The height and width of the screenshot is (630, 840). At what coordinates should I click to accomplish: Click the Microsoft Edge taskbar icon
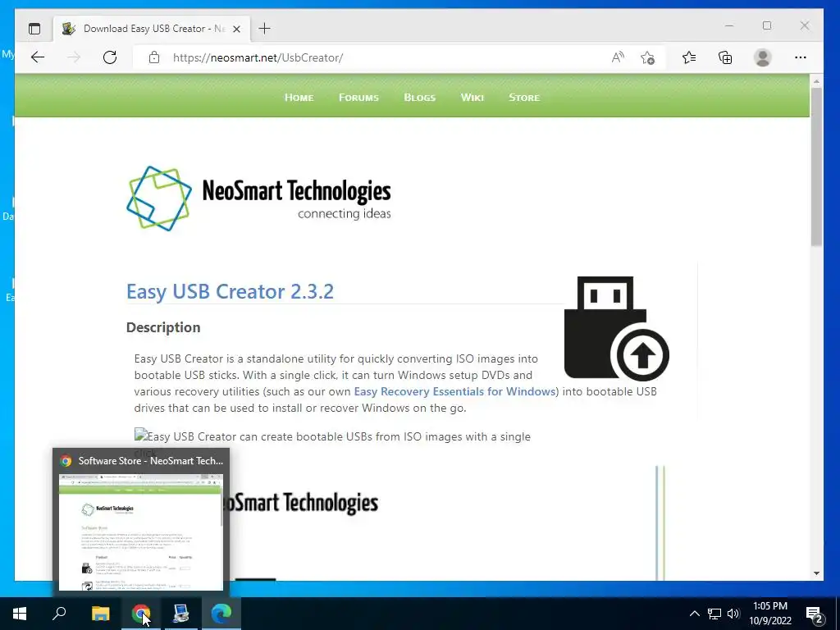(221, 614)
